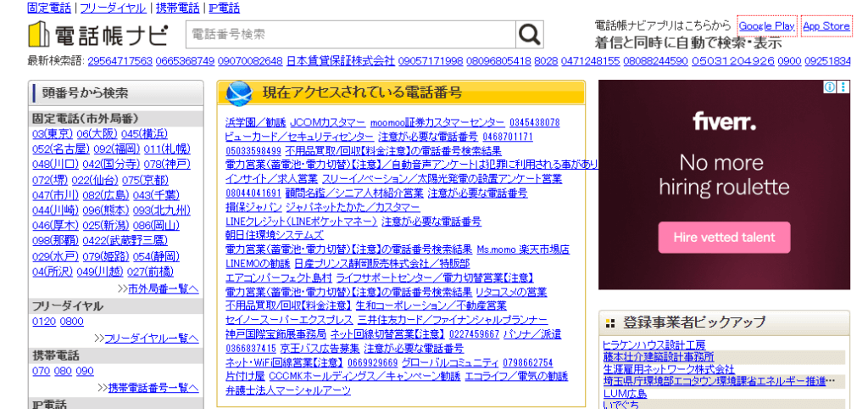This screenshot has width=868, height=409.
Task: Select recent search 日本賃貸保証株式会社
Action: tap(341, 60)
